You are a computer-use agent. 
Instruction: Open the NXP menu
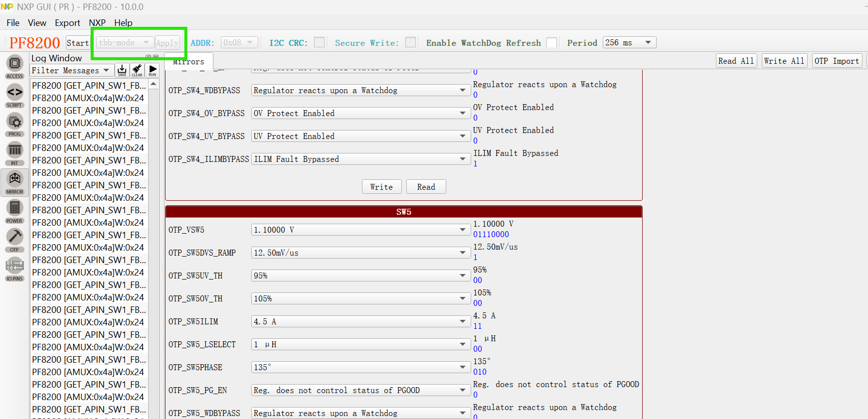97,23
